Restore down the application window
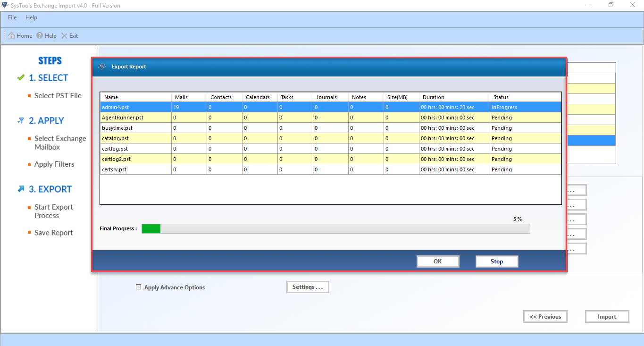The image size is (644, 346). [x=611, y=5]
